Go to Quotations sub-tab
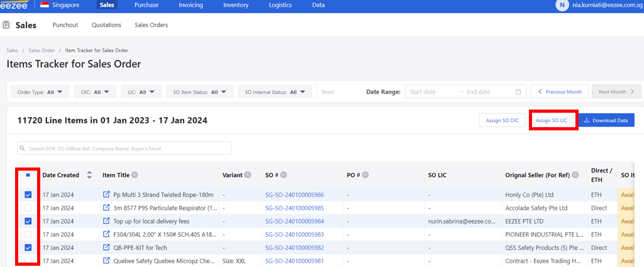644x267 pixels. point(106,25)
